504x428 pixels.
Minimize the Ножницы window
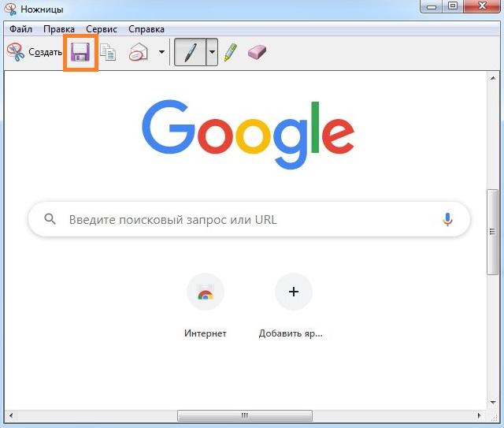click(x=432, y=6)
